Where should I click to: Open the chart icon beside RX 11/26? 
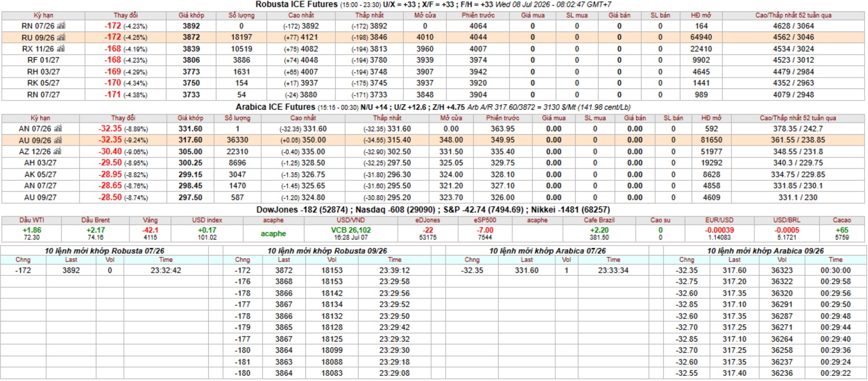61,49
